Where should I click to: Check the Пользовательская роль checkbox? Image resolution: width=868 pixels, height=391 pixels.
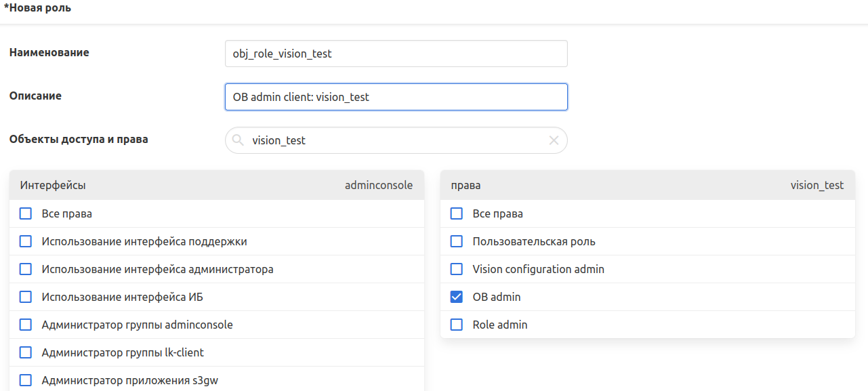[457, 241]
